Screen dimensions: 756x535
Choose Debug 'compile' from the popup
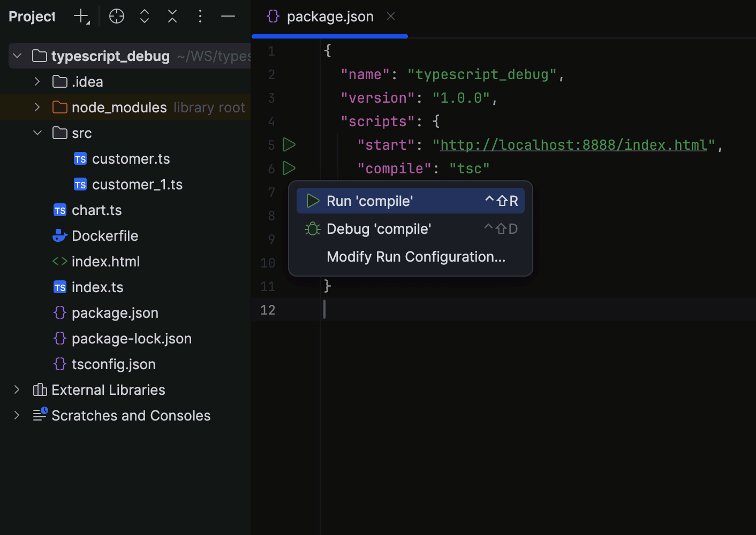411,229
